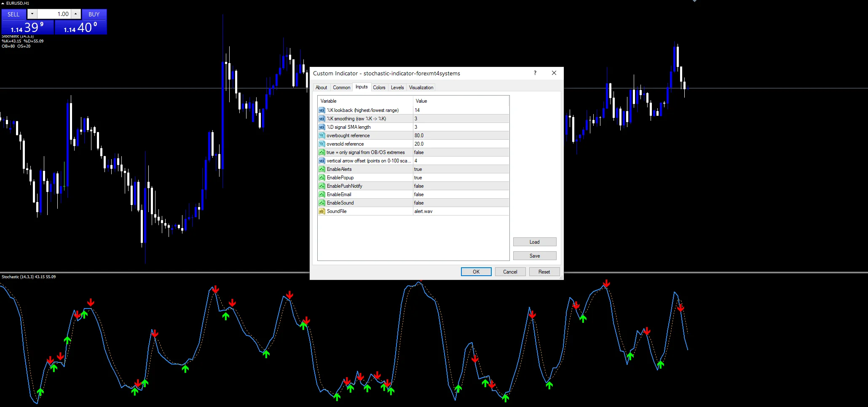
Task: Select the Inputs tab
Action: coord(362,87)
